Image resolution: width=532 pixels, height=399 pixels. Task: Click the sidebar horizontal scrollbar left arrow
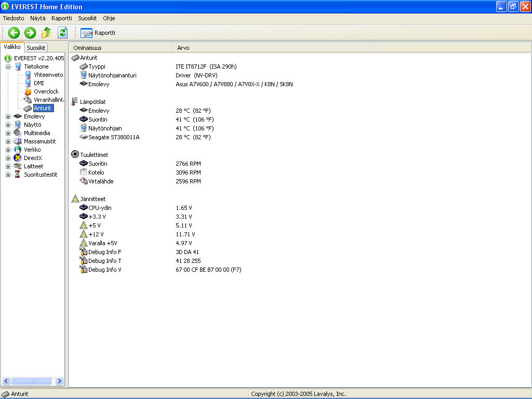pyautogui.click(x=6, y=381)
